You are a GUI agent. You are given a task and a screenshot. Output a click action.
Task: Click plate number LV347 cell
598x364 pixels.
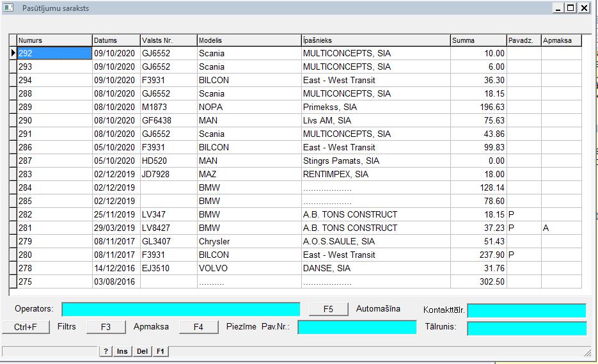[169, 214]
